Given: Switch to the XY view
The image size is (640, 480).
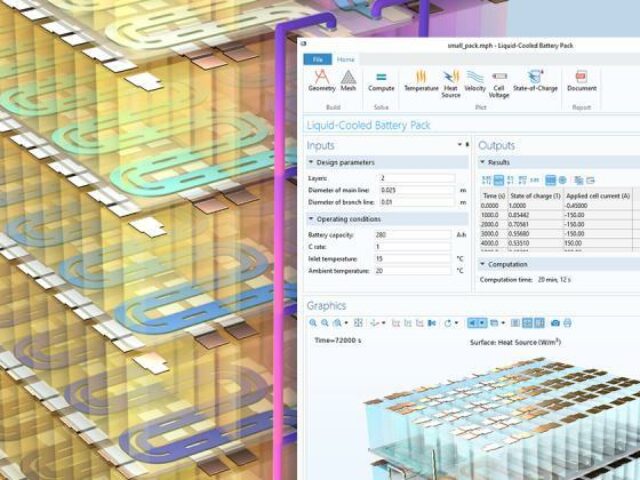Looking at the screenshot, I should [x=396, y=323].
